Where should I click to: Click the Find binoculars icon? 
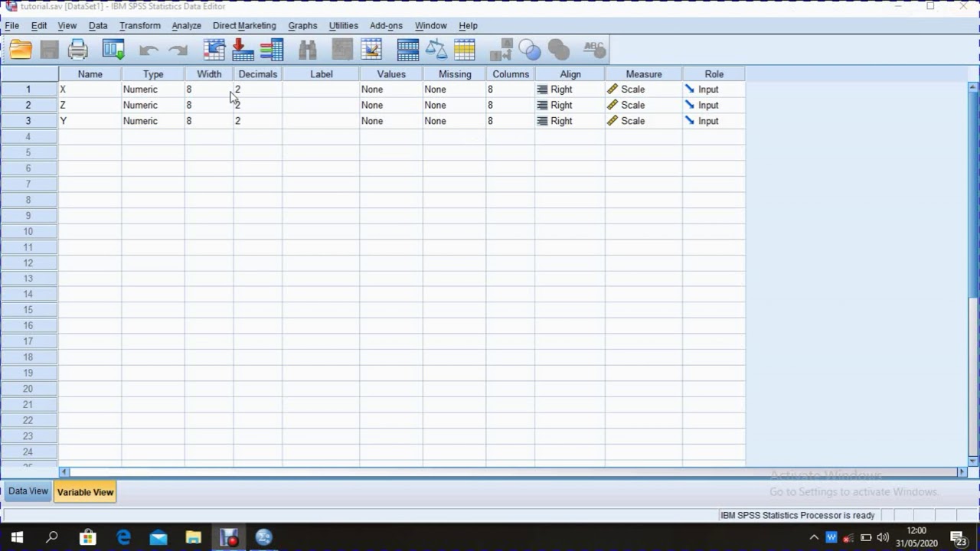point(308,51)
